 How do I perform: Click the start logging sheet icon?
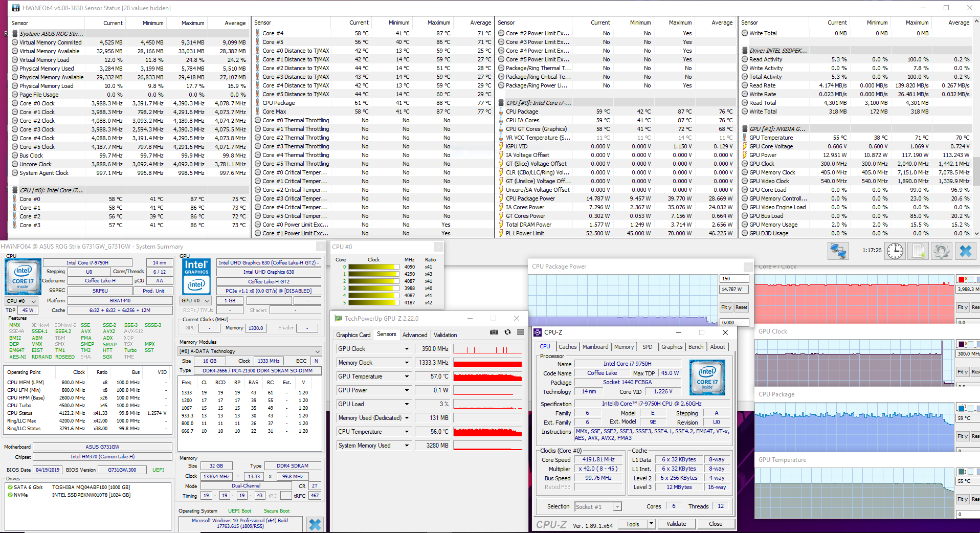[919, 251]
